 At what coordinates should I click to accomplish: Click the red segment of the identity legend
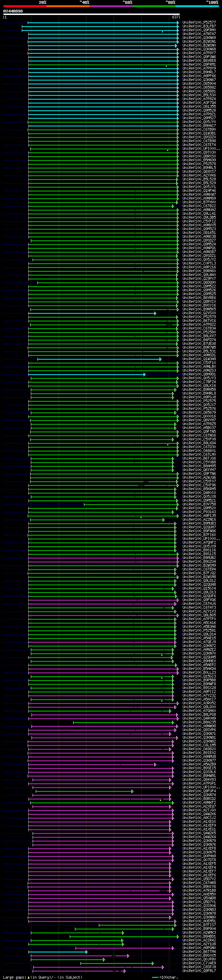(x=25, y=6)
